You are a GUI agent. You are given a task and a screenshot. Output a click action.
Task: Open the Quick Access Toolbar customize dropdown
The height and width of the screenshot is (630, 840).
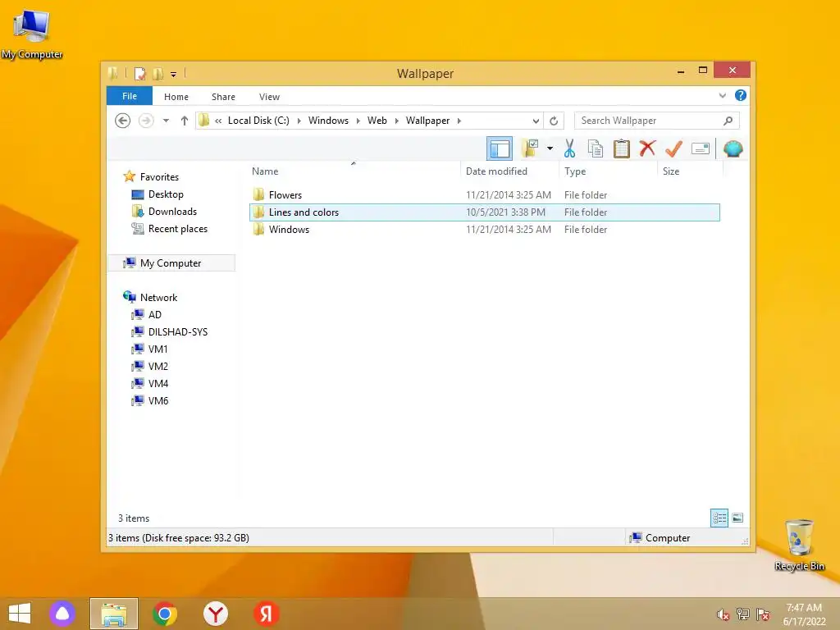pos(174,74)
